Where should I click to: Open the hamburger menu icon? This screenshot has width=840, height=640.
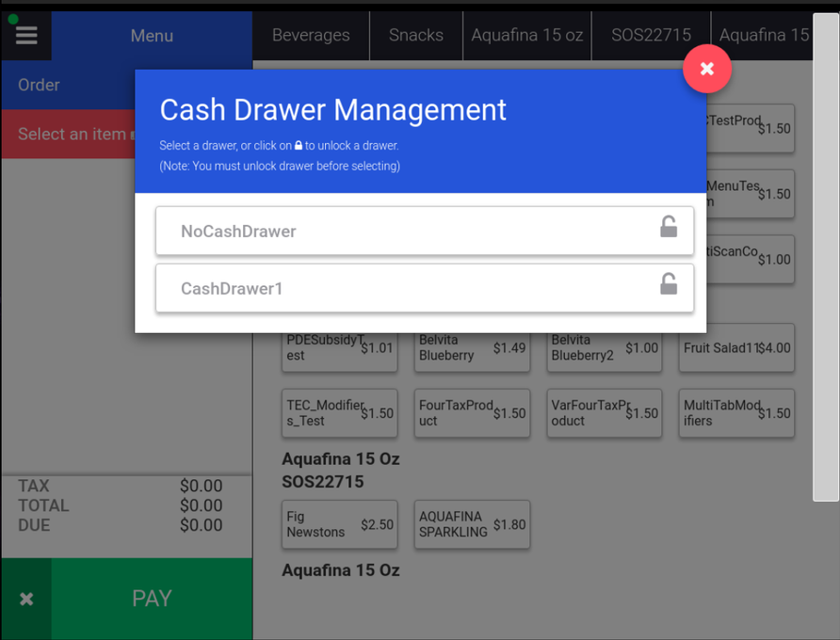pos(26,36)
